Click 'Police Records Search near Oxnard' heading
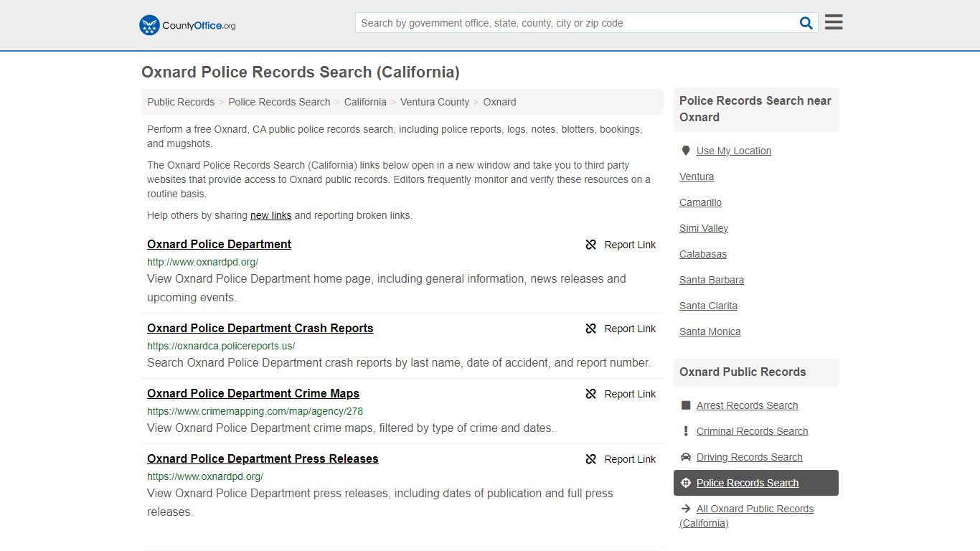 (x=755, y=109)
